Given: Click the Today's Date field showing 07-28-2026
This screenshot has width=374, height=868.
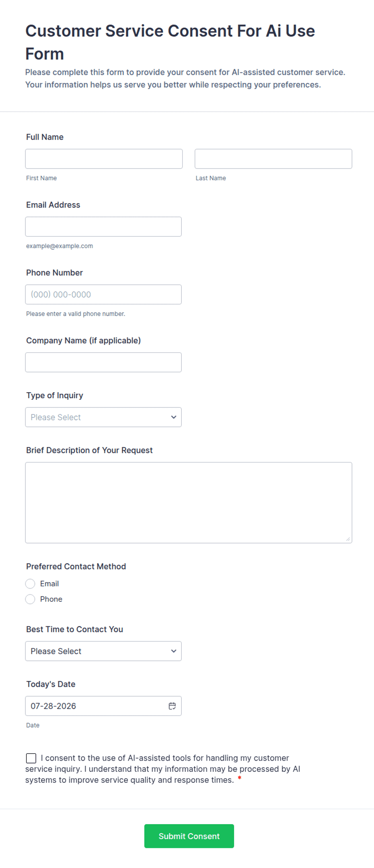Looking at the screenshot, I should click(x=103, y=706).
